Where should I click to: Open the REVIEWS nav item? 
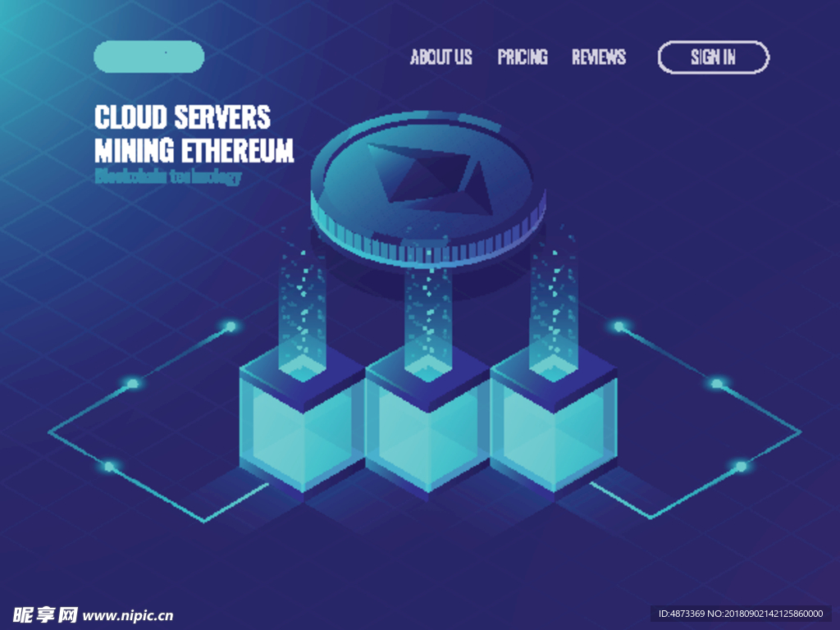(599, 57)
